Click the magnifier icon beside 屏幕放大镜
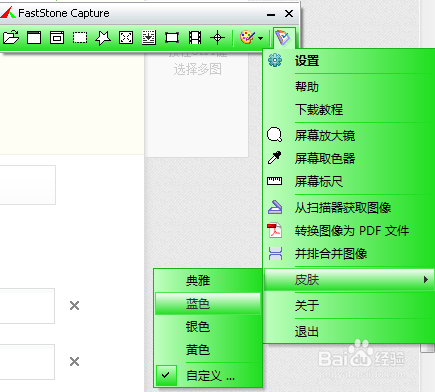The image size is (435, 392). point(275,135)
